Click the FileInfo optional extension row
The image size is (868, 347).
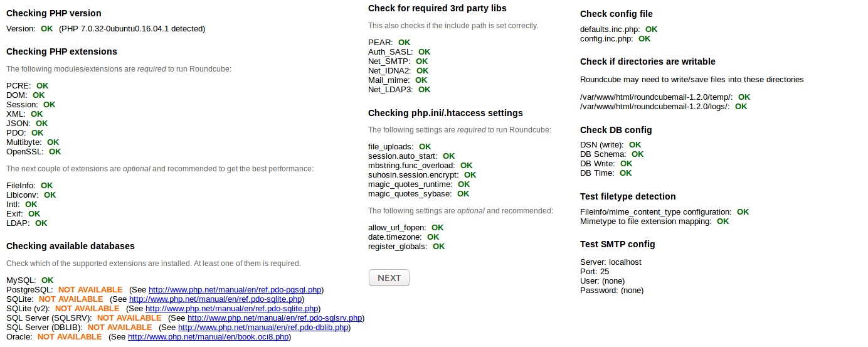(29, 185)
